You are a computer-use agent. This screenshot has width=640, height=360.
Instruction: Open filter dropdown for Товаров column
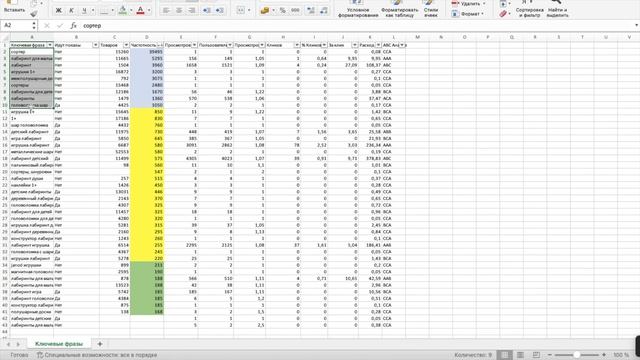[x=126, y=45]
